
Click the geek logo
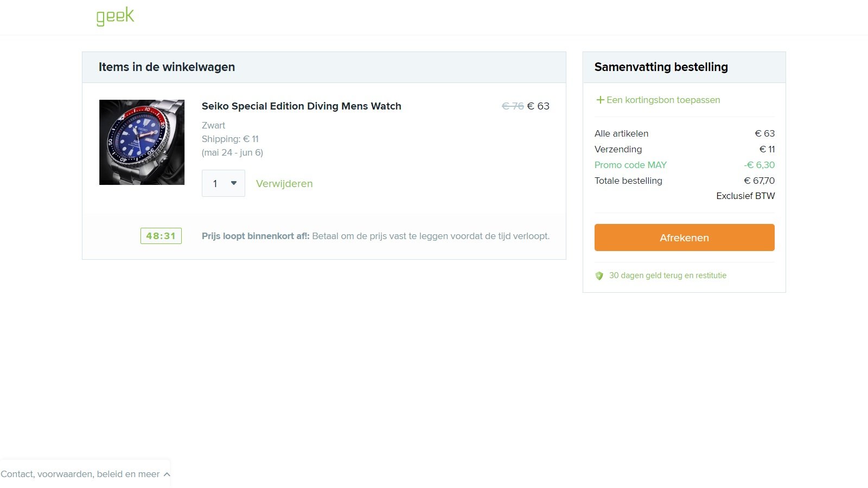115,16
